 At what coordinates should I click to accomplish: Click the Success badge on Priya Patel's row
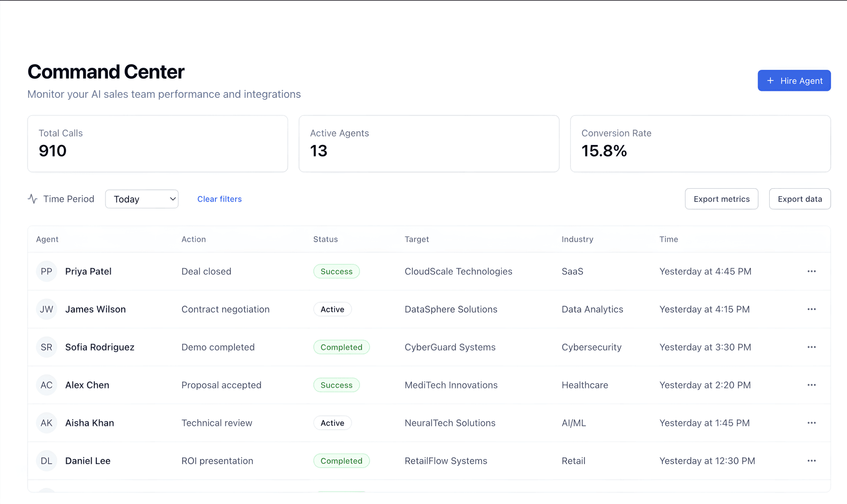tap(336, 271)
